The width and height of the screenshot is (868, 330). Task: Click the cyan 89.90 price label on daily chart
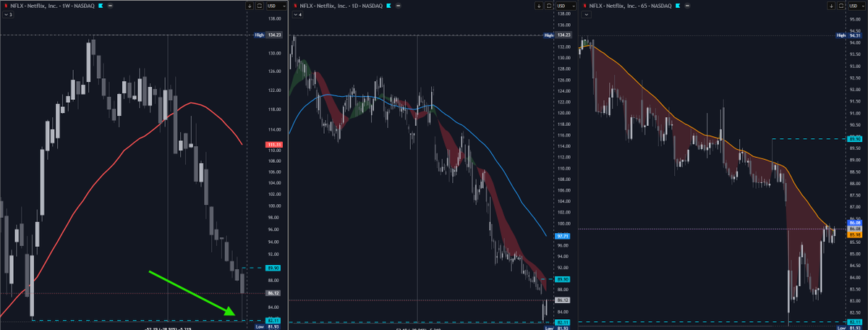[x=564, y=279]
